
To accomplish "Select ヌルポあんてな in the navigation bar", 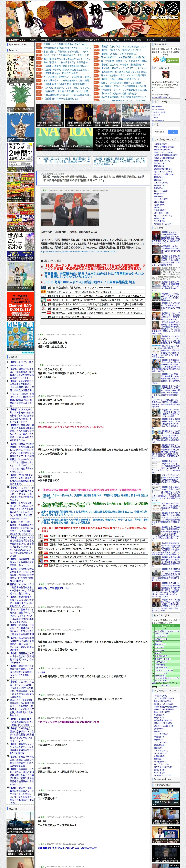I will pyautogui.click(x=111, y=40).
